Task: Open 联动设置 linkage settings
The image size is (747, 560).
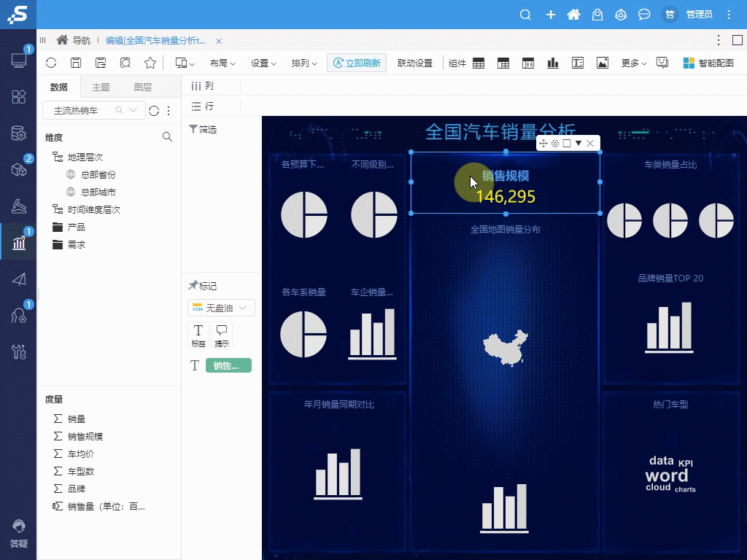Action: [415, 63]
